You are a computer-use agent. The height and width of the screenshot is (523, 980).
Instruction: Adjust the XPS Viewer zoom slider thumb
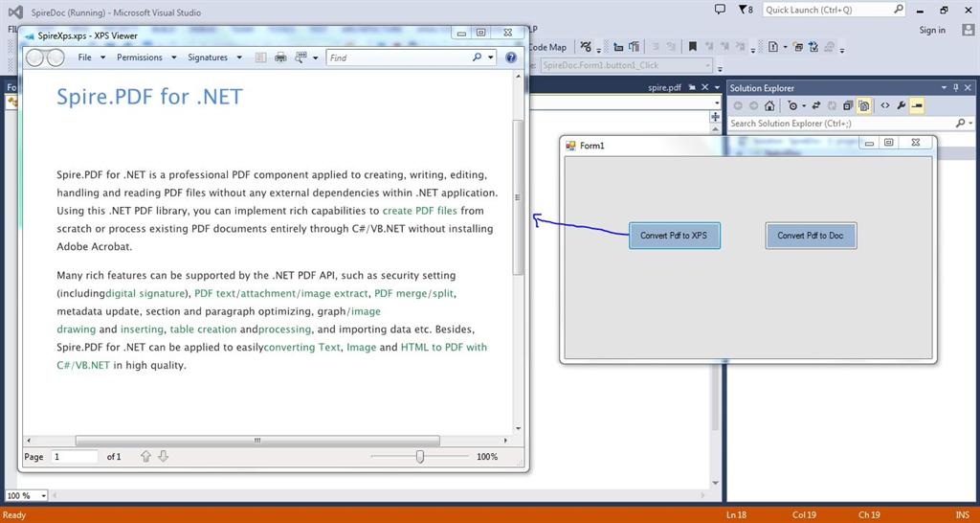(420, 457)
